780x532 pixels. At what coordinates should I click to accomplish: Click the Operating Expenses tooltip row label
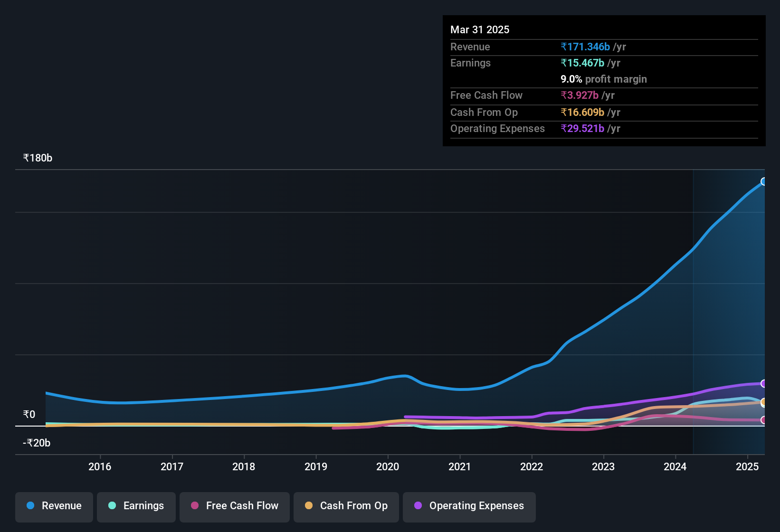(x=497, y=128)
